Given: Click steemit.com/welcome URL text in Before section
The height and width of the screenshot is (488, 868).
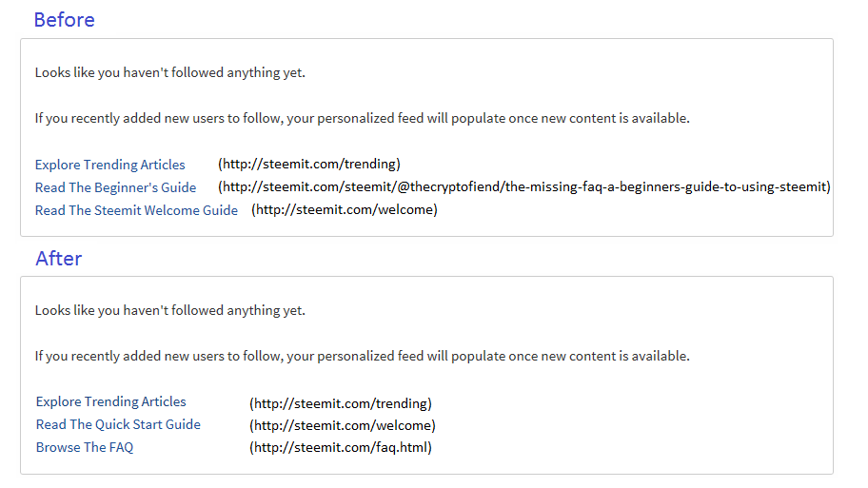Looking at the screenshot, I should [345, 209].
